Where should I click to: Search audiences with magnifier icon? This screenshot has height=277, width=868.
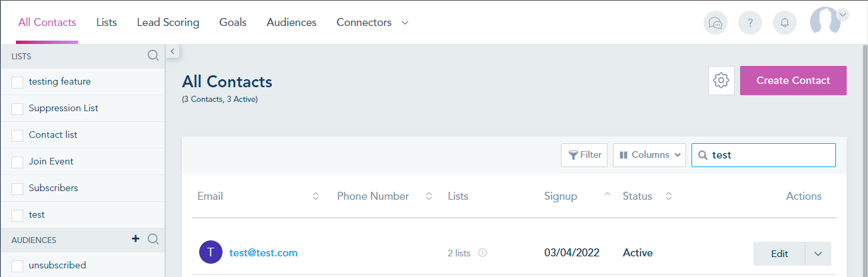pyautogui.click(x=153, y=239)
